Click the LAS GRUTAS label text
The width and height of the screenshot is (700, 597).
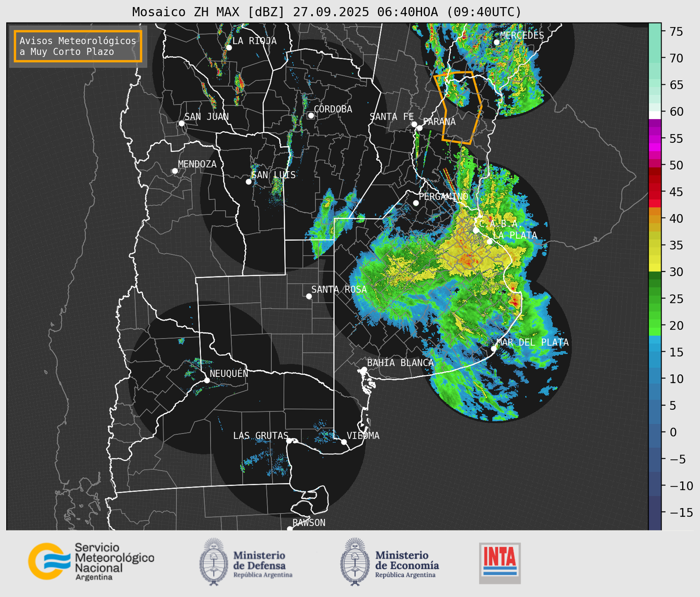pyautogui.click(x=261, y=436)
